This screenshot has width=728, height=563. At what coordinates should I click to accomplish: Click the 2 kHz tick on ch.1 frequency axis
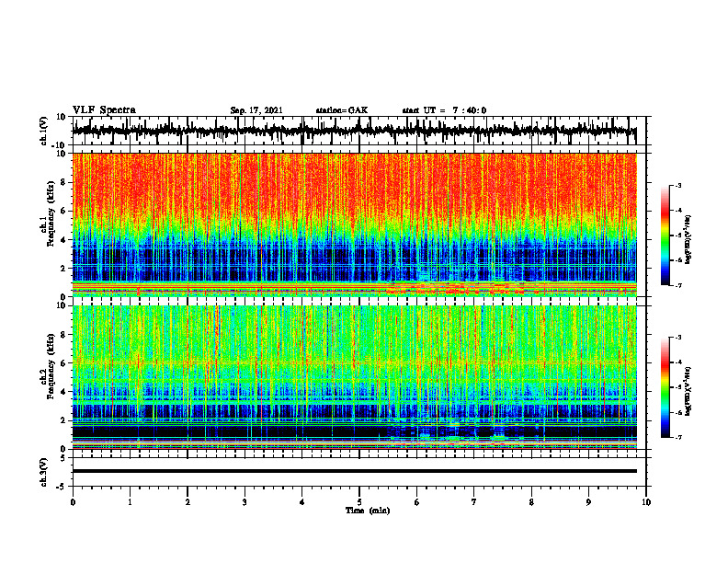[x=63, y=268]
